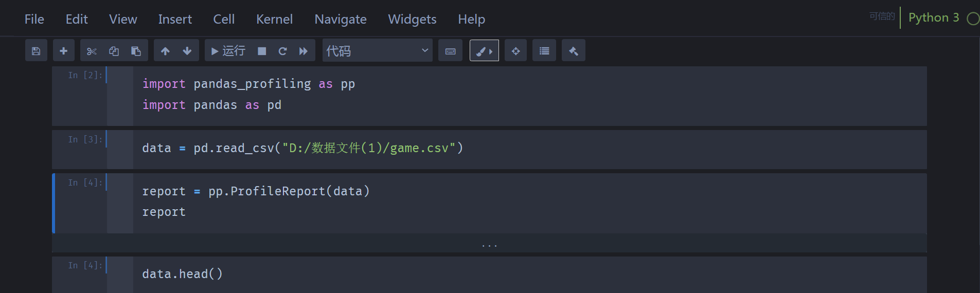Viewport: 980px width, 293px height.
Task: Open the Kernel menu
Action: click(x=274, y=20)
